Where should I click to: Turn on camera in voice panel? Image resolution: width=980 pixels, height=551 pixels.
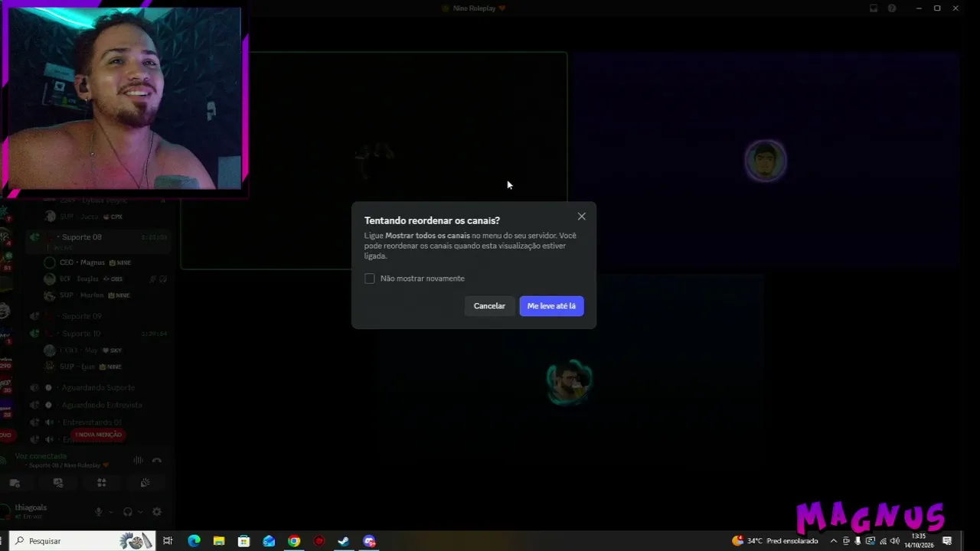(15, 483)
